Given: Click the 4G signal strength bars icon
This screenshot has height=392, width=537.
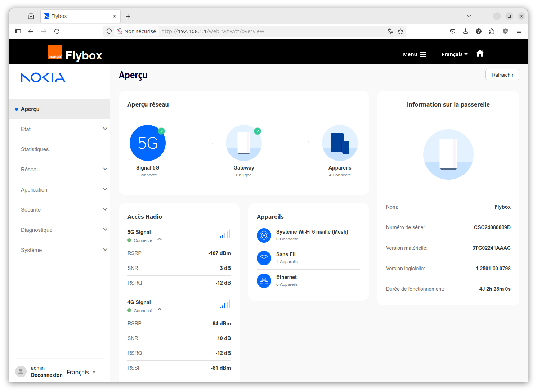Looking at the screenshot, I should pyautogui.click(x=225, y=304).
